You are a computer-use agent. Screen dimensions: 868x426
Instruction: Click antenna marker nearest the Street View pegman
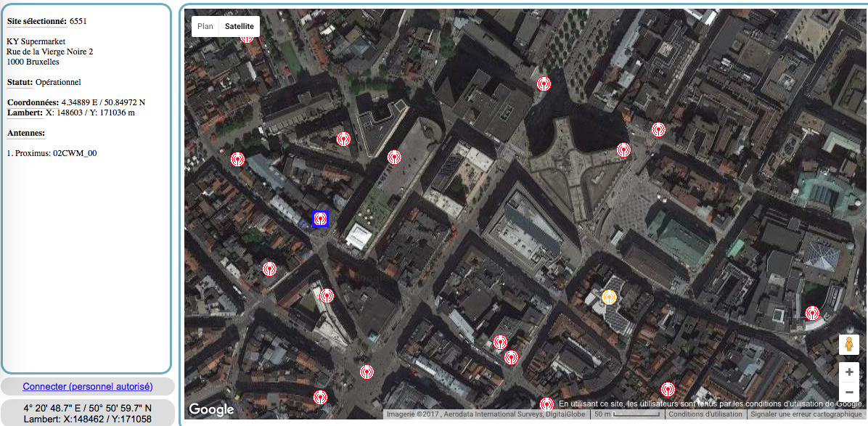pyautogui.click(x=812, y=313)
